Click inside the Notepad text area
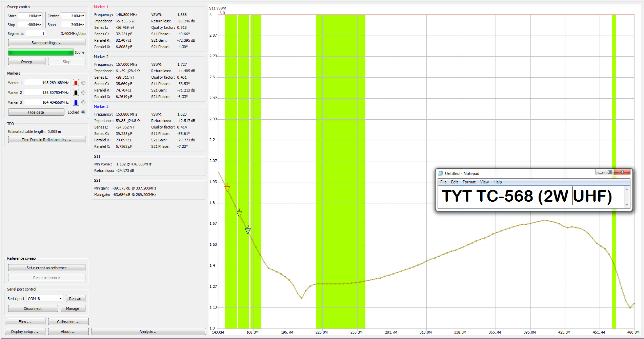The width and height of the screenshot is (644, 339). [x=531, y=197]
